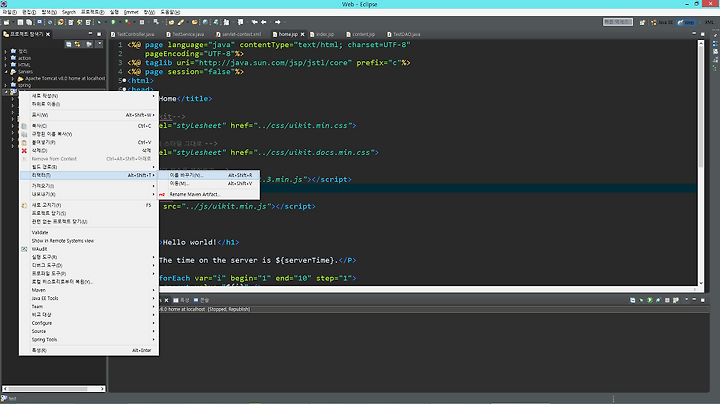
Task: Click the Start Server icon in Servers view
Action: coord(650,300)
